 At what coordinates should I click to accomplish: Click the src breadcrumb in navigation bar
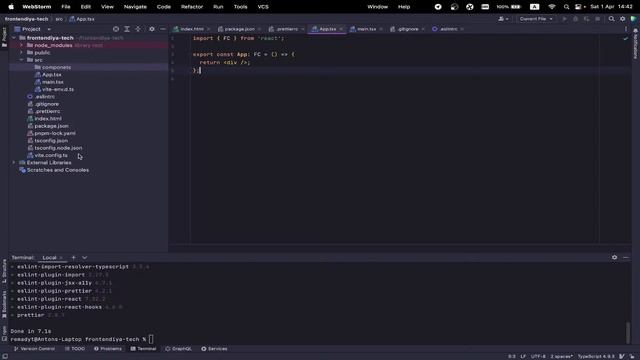[59, 19]
